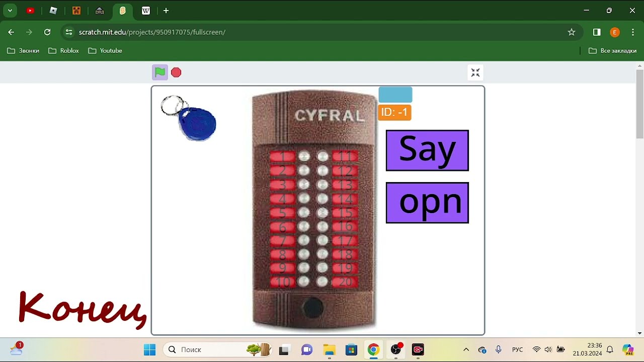Bookmark this page with star icon
This screenshot has width=644, height=362.
[x=572, y=32]
